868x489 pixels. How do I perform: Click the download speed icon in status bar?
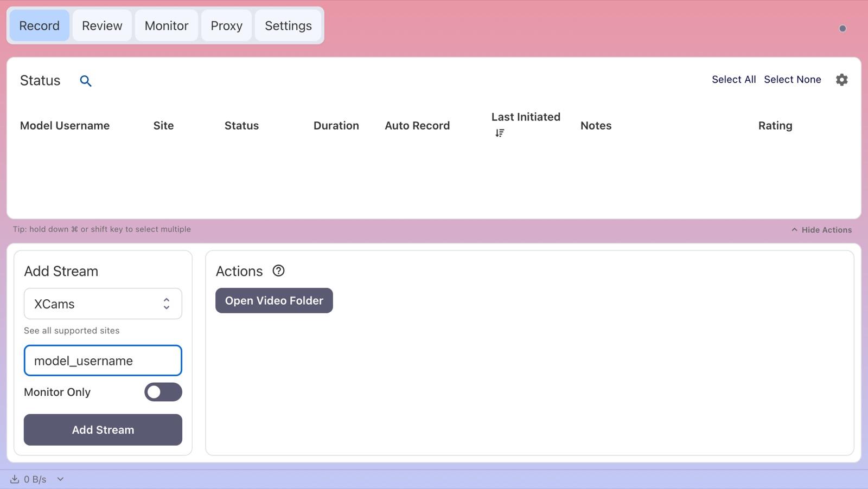point(15,479)
